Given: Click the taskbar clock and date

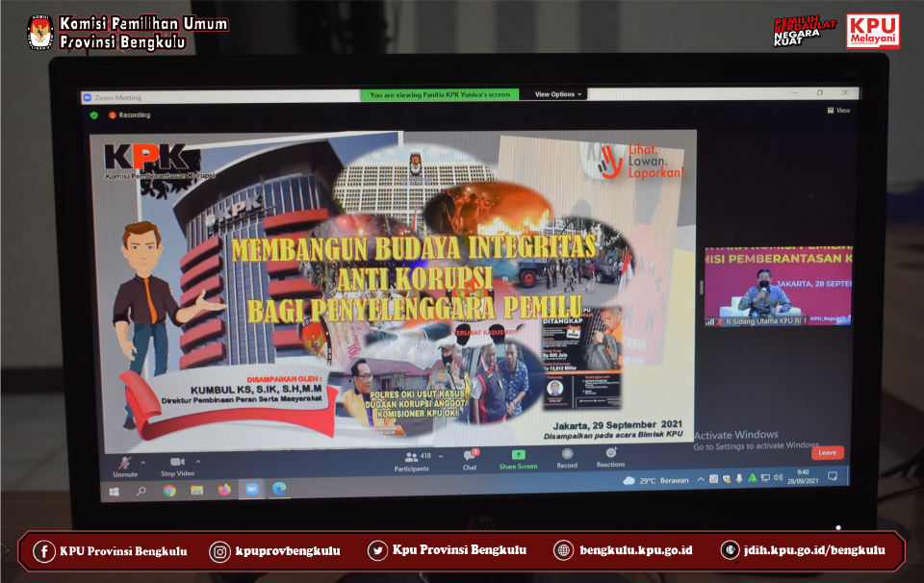Looking at the screenshot, I should pos(802,476).
